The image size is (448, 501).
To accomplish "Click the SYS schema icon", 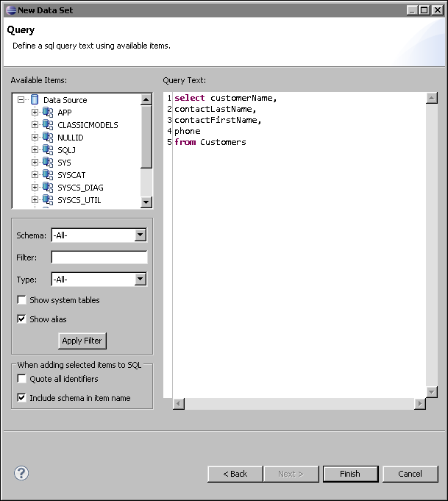I will pos(48,162).
